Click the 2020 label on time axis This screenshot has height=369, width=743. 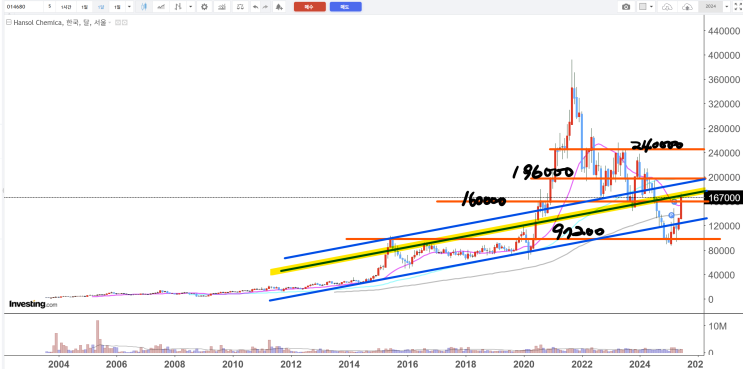pos(524,363)
